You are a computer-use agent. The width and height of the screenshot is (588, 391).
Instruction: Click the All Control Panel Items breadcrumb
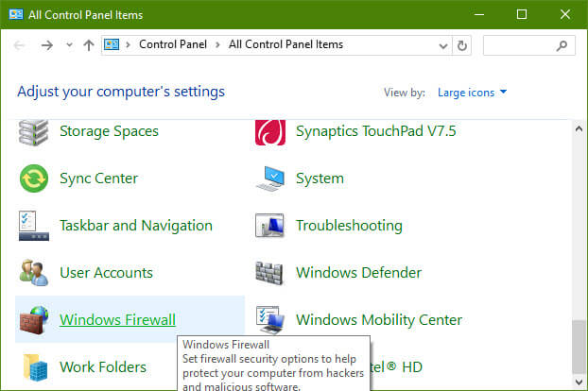(x=285, y=44)
